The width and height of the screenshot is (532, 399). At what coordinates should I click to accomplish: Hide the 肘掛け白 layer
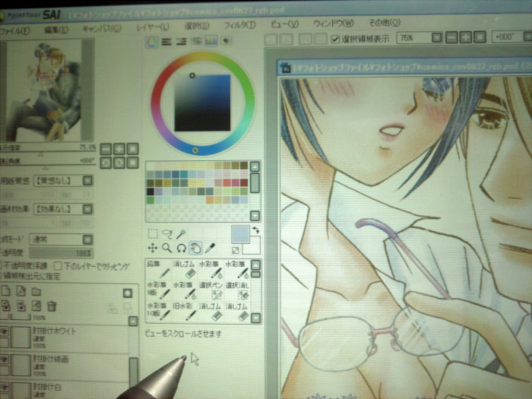[4, 388]
